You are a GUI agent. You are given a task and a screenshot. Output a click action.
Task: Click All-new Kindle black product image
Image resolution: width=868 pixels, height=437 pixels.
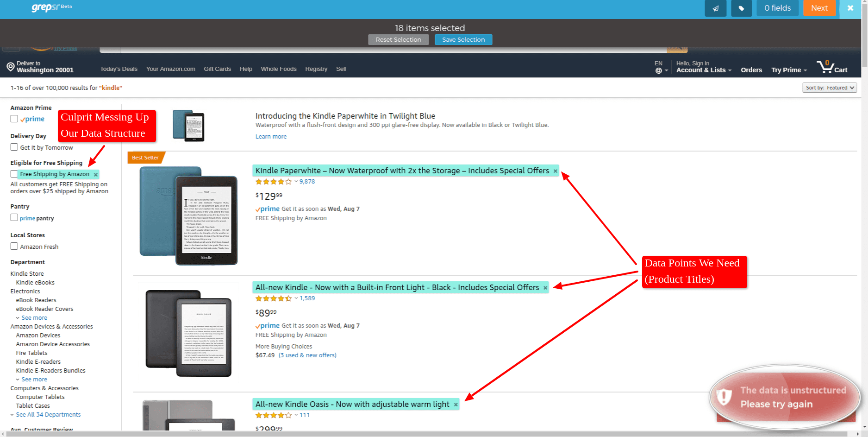[x=188, y=333]
